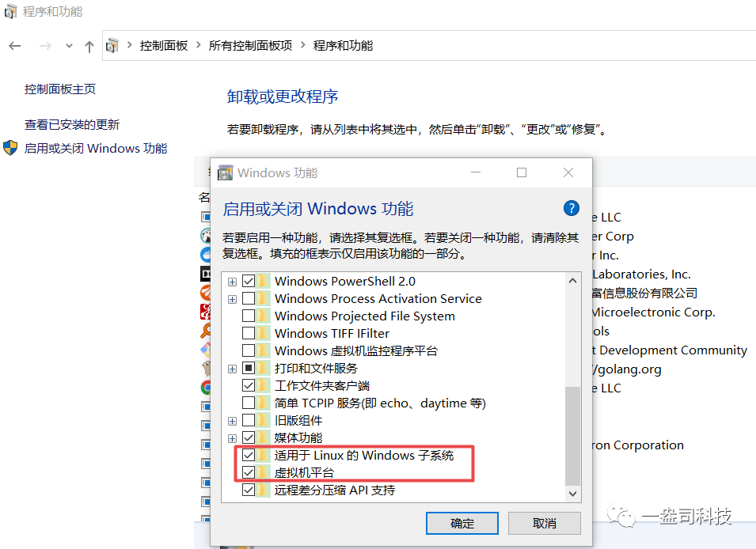Click the Back arrow in Programs window
This screenshot has width=756, height=549.
click(x=15, y=46)
